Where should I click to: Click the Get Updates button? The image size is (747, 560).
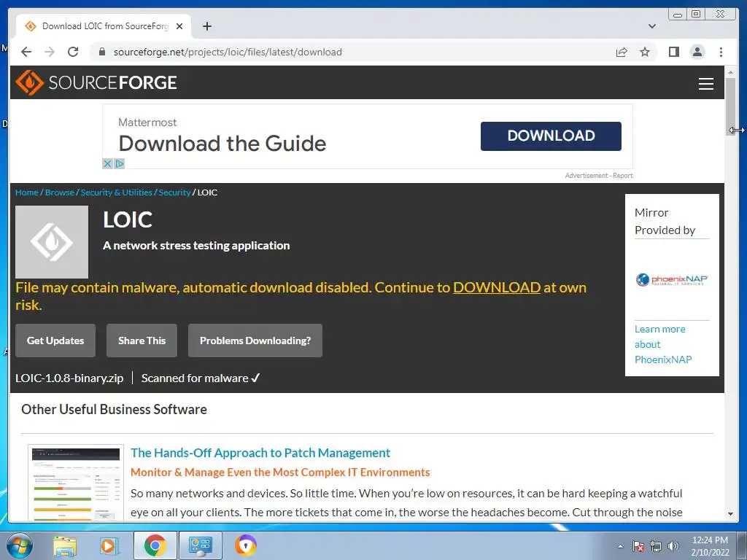pyautogui.click(x=55, y=341)
